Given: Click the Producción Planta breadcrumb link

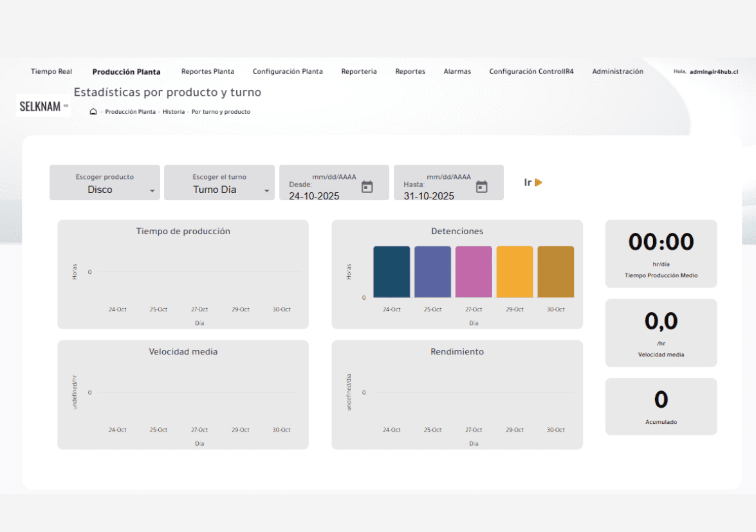Looking at the screenshot, I should click(x=130, y=112).
